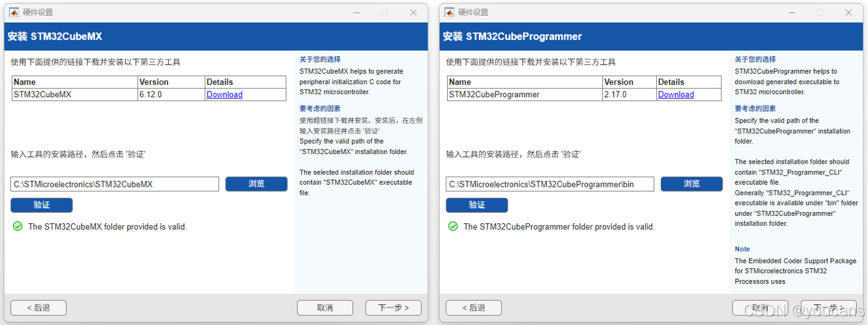This screenshot has width=868, height=325.
Task: Select the version cell 6.12.0
Action: (x=171, y=95)
